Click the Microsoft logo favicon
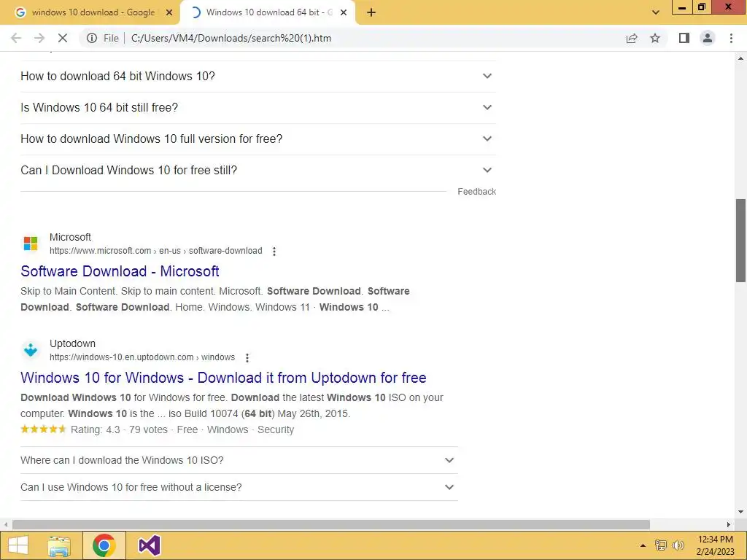 point(31,244)
